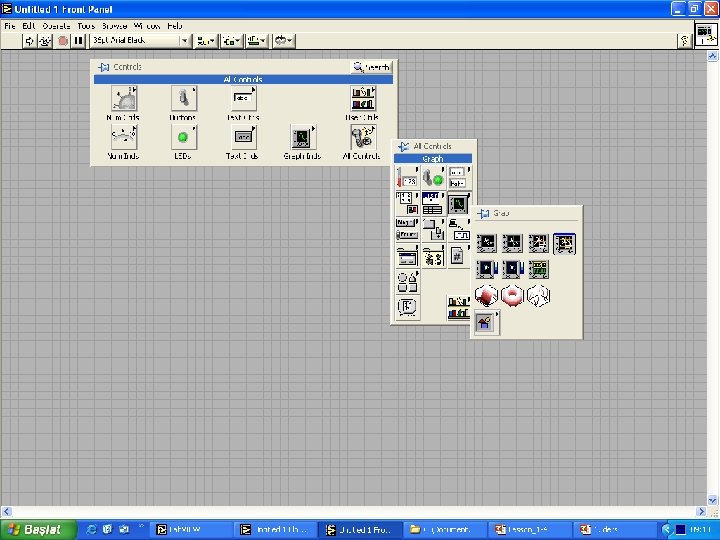Open Num Ctrls subpalette
720x540 pixels.
coord(124,98)
